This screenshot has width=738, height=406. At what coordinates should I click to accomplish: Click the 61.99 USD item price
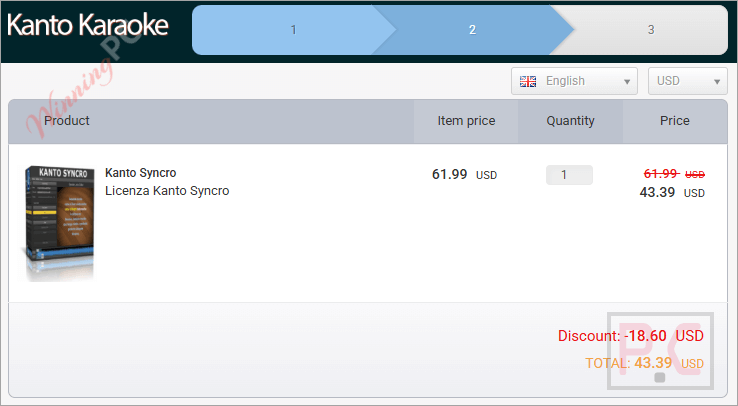coord(464,175)
